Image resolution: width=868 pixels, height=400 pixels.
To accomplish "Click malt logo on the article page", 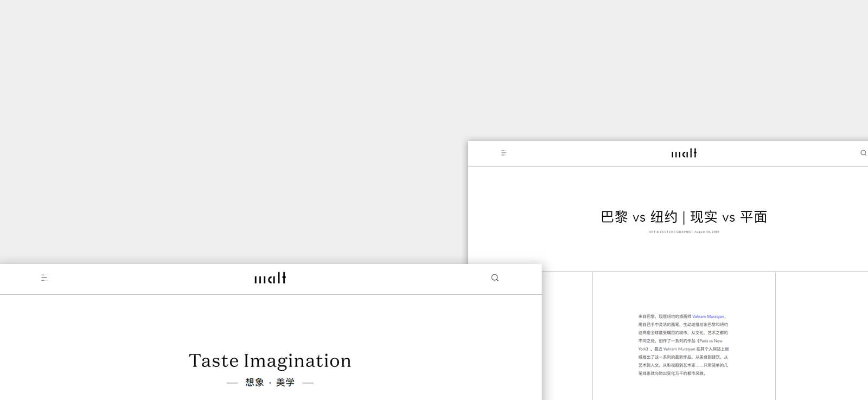I will (x=684, y=153).
